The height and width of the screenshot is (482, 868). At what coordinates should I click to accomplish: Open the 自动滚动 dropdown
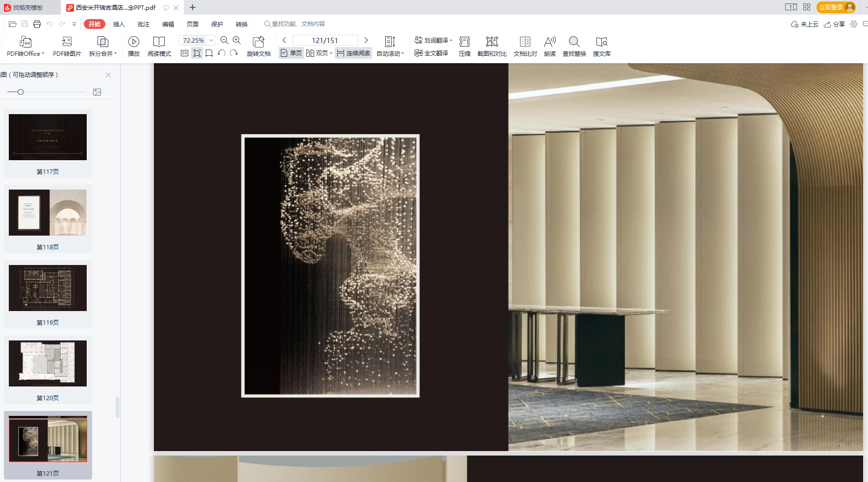coord(390,47)
